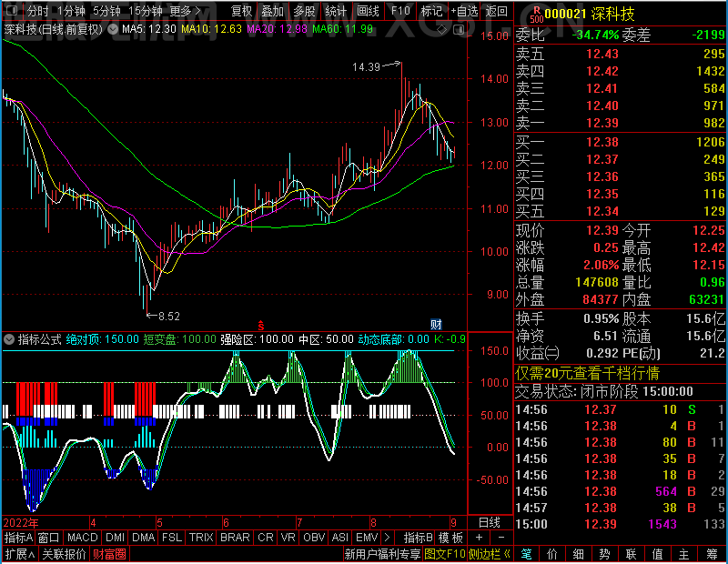Select 细 detail tab
Screen dimensions: 728x564
coord(579,554)
